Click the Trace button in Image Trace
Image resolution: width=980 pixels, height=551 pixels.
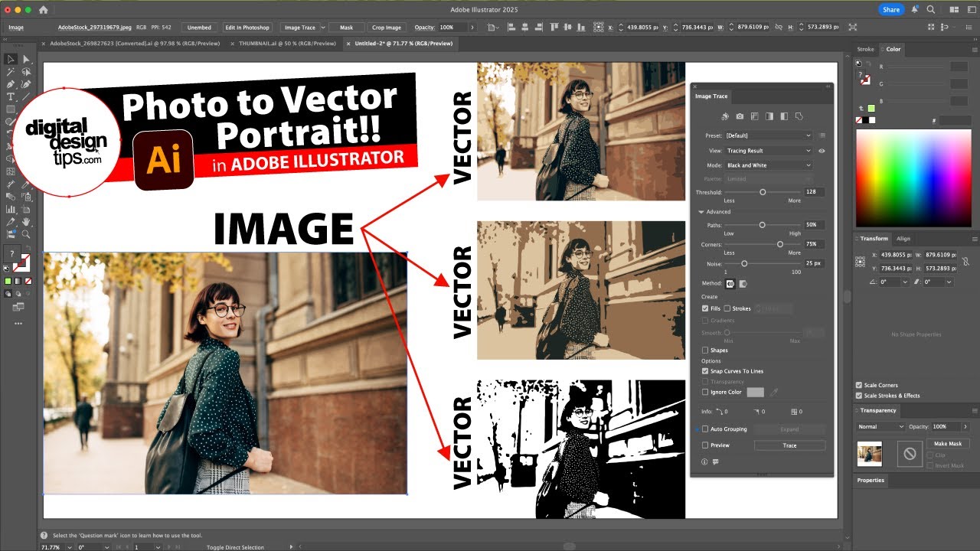pyautogui.click(x=789, y=445)
